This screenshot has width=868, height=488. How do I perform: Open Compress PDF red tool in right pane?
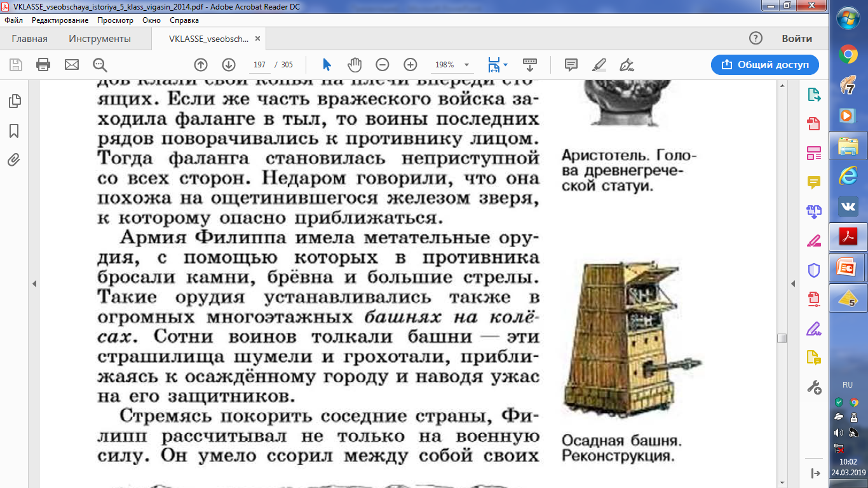coord(814,299)
